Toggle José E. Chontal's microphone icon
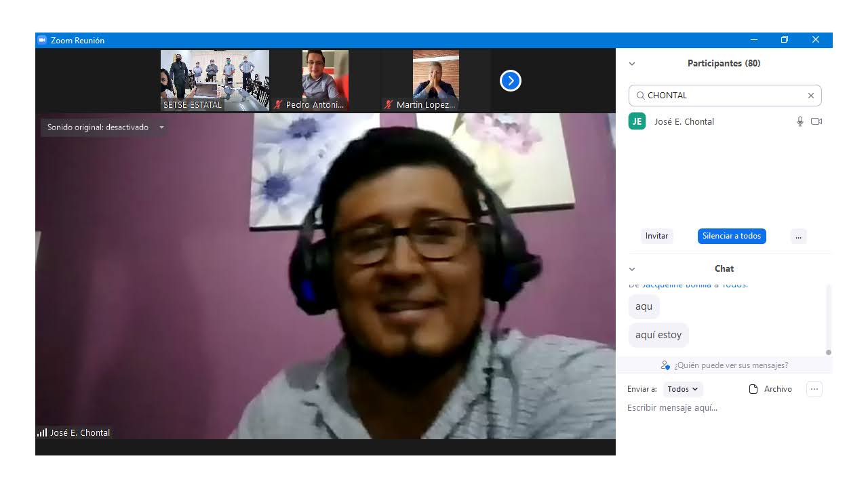This screenshot has width=868, height=488. point(800,121)
